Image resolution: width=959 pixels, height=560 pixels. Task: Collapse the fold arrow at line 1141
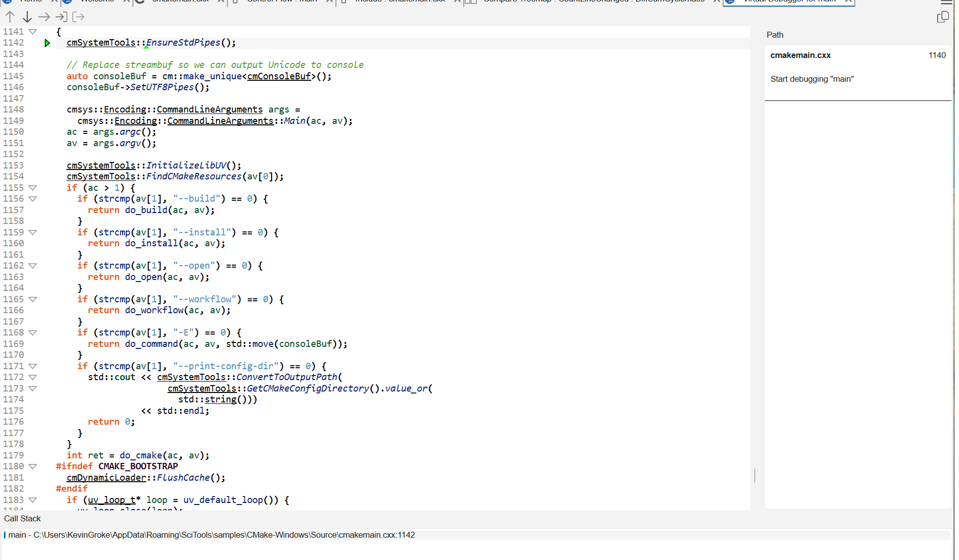(33, 32)
